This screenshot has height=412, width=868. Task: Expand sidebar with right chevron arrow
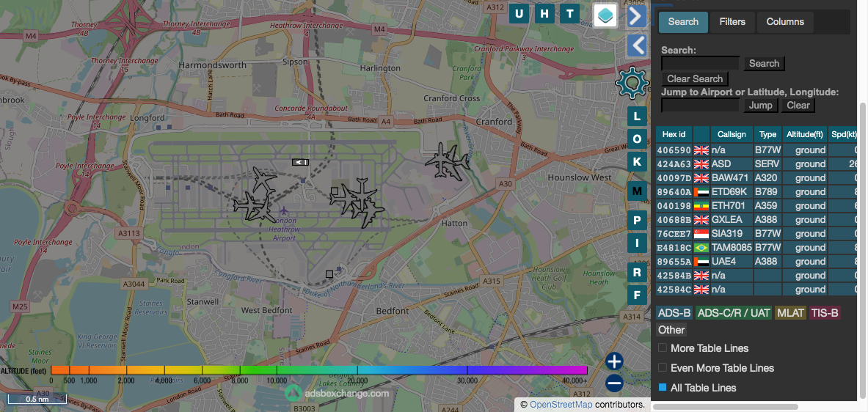coord(637,16)
